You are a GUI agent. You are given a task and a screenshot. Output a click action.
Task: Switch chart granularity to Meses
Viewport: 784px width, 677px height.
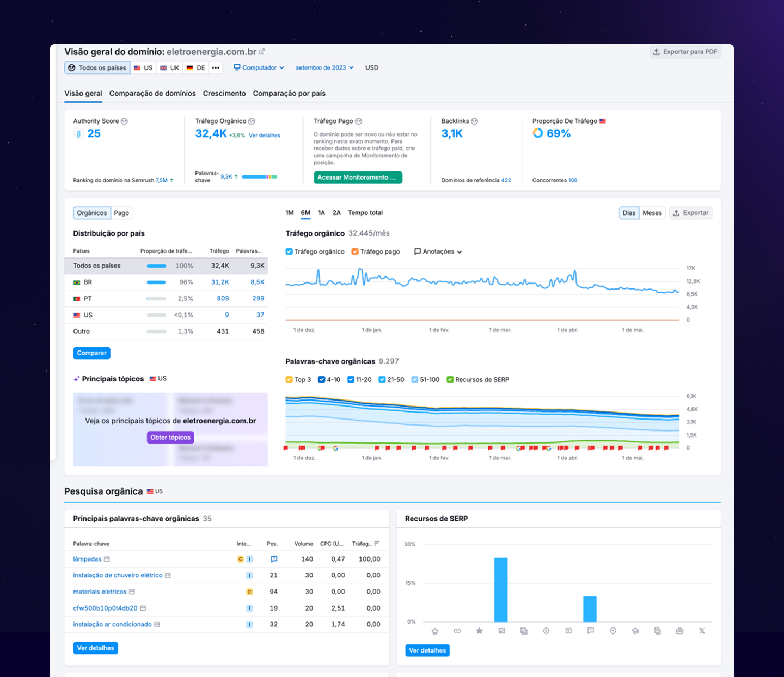point(652,213)
